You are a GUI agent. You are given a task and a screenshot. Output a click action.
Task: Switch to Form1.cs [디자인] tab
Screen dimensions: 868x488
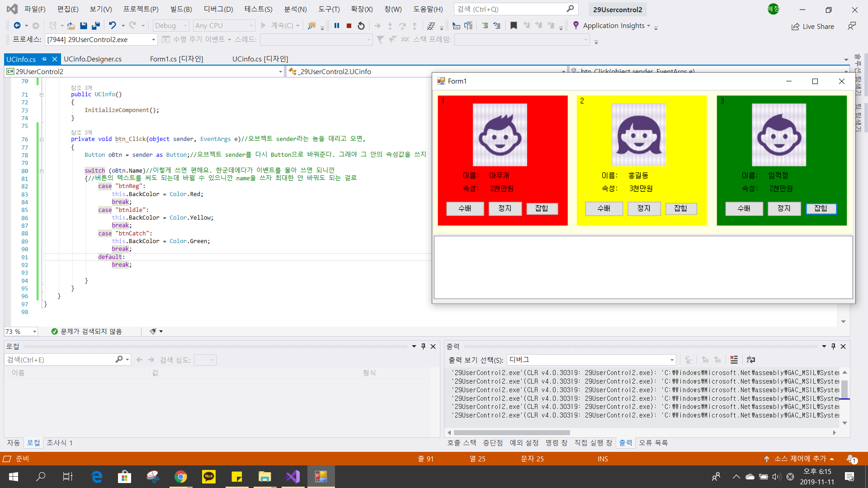pos(176,59)
